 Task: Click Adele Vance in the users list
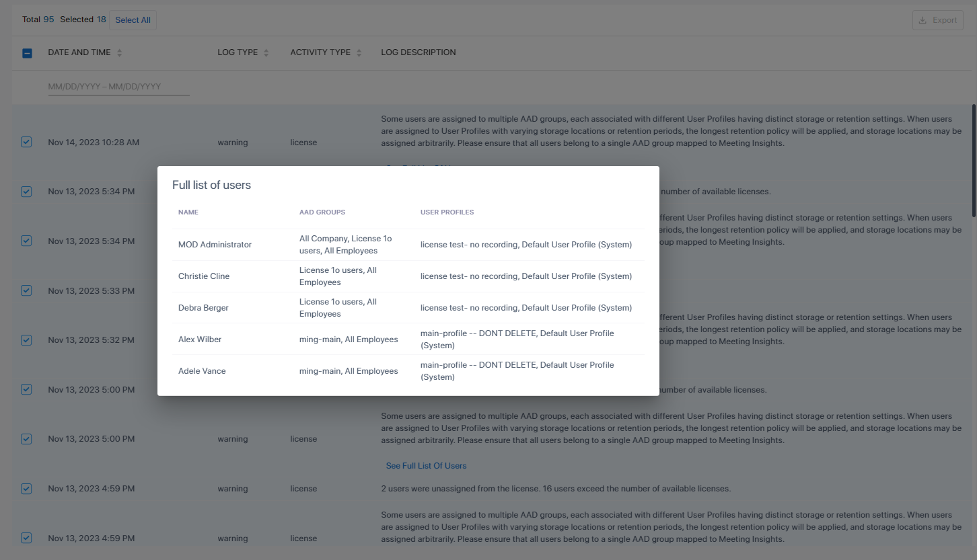[202, 371]
